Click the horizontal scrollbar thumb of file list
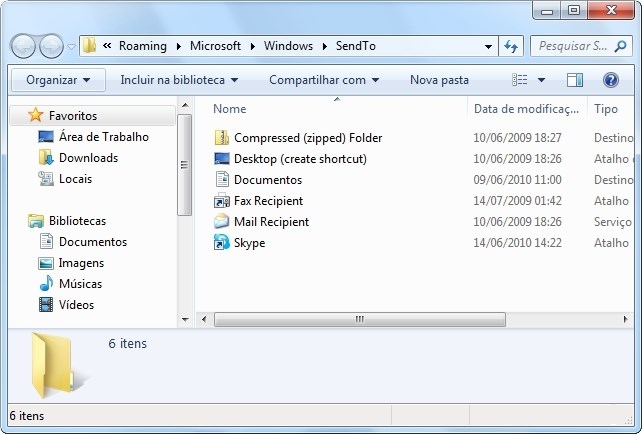This screenshot has width=642, height=434. (359, 319)
